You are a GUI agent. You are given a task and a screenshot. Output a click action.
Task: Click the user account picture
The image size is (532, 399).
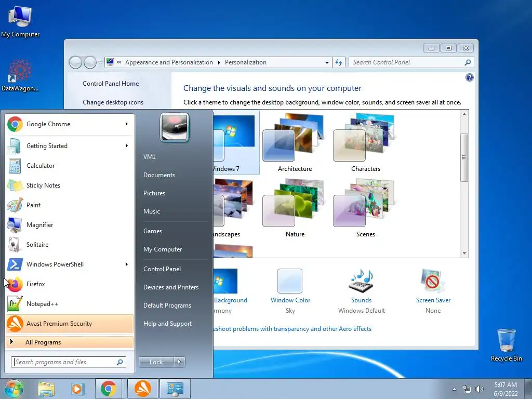pyautogui.click(x=175, y=127)
